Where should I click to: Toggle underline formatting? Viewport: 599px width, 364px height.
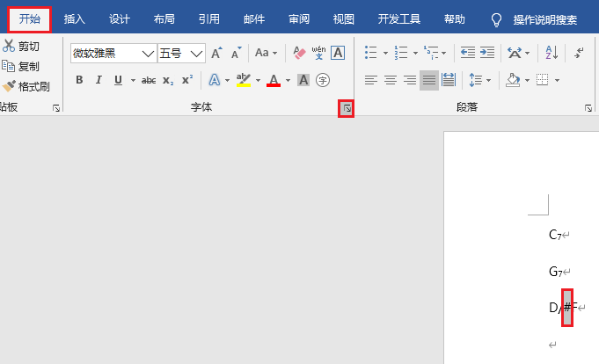(x=118, y=80)
